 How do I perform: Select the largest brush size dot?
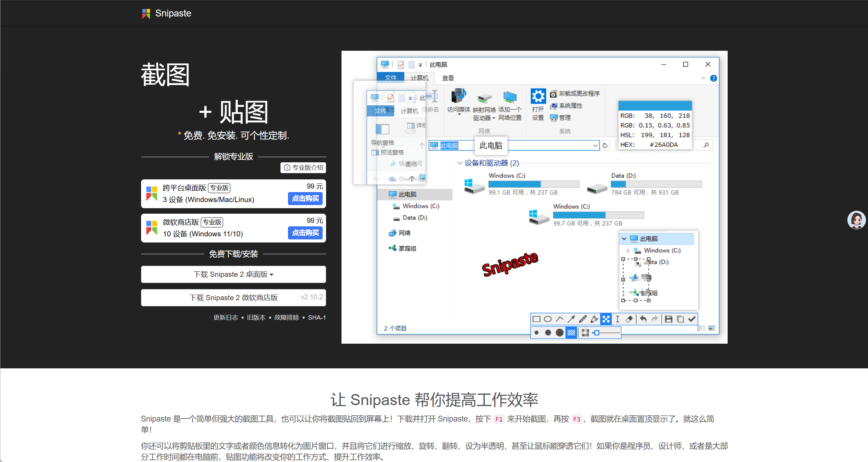559,333
